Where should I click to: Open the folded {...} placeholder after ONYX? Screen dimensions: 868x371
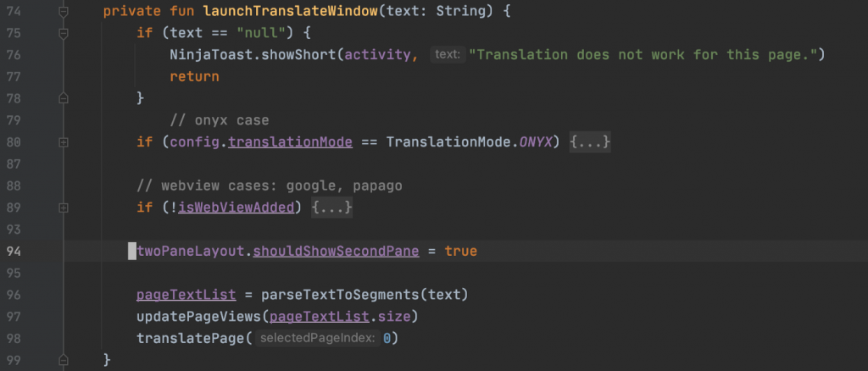(x=590, y=142)
